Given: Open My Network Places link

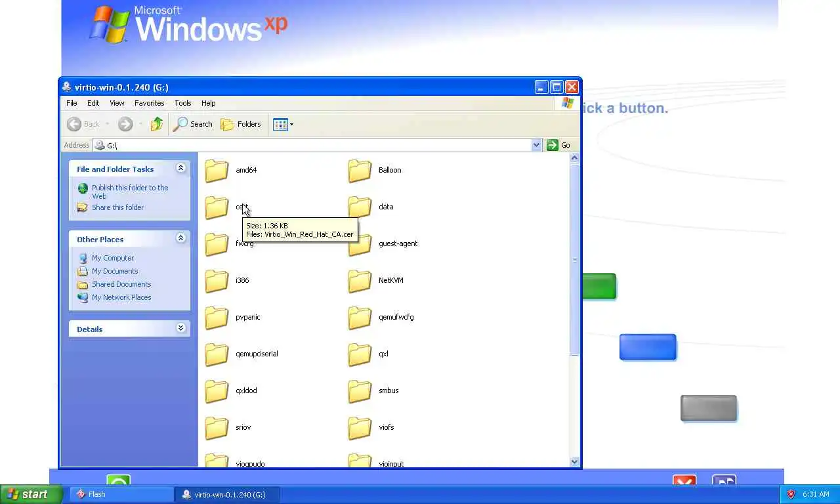Looking at the screenshot, I should click(121, 297).
